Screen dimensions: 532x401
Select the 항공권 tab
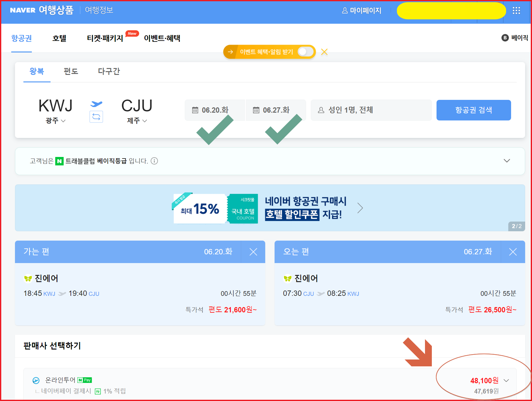coord(22,38)
